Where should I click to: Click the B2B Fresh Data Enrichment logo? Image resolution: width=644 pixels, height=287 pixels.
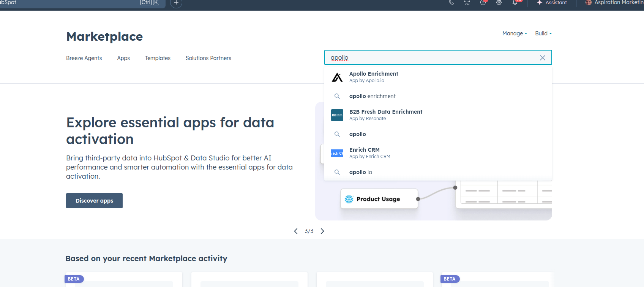[337, 115]
